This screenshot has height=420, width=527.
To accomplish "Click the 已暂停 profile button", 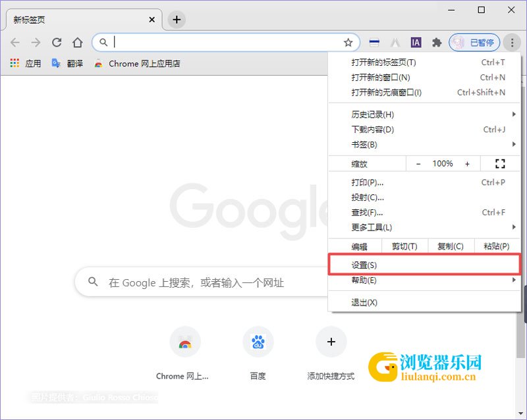I will click(474, 42).
